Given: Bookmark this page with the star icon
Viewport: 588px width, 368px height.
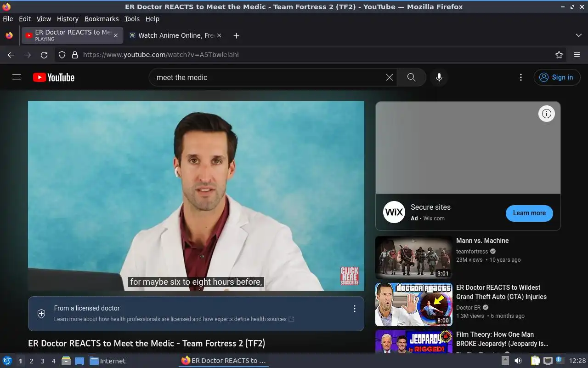Looking at the screenshot, I should click(559, 55).
